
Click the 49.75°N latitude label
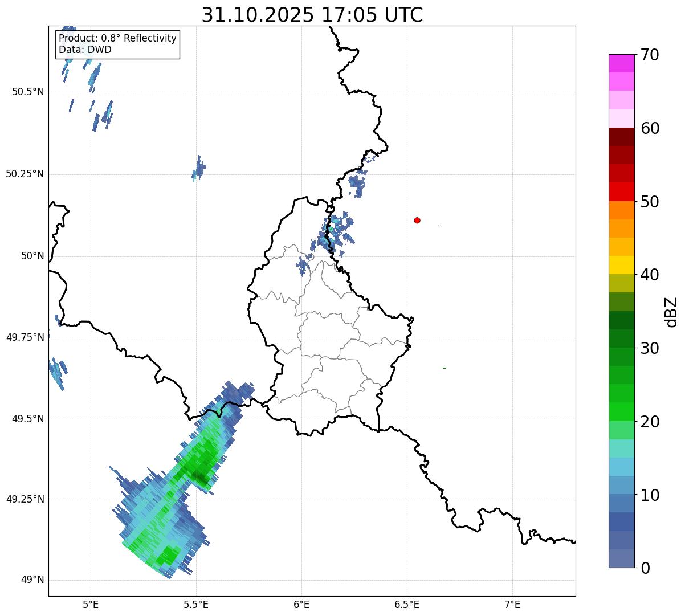[25, 337]
